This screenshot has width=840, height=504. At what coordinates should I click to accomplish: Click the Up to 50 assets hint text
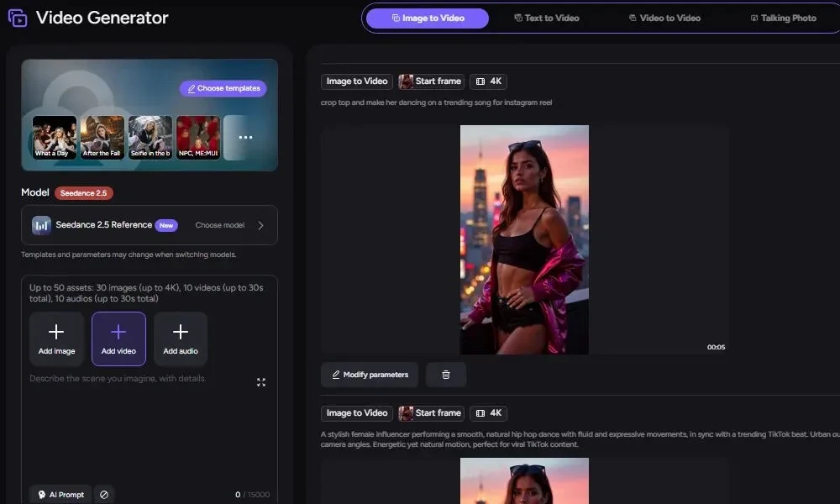(146, 293)
